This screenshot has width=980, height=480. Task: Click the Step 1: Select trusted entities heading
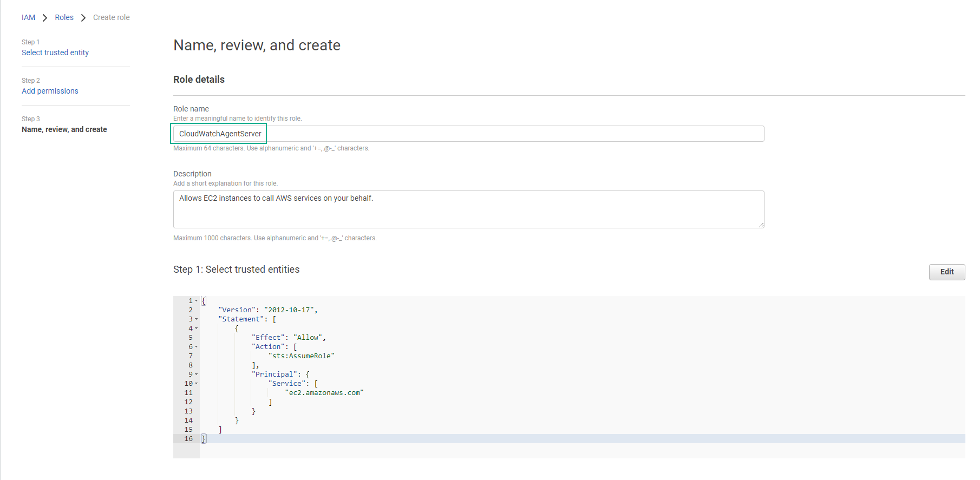236,269
